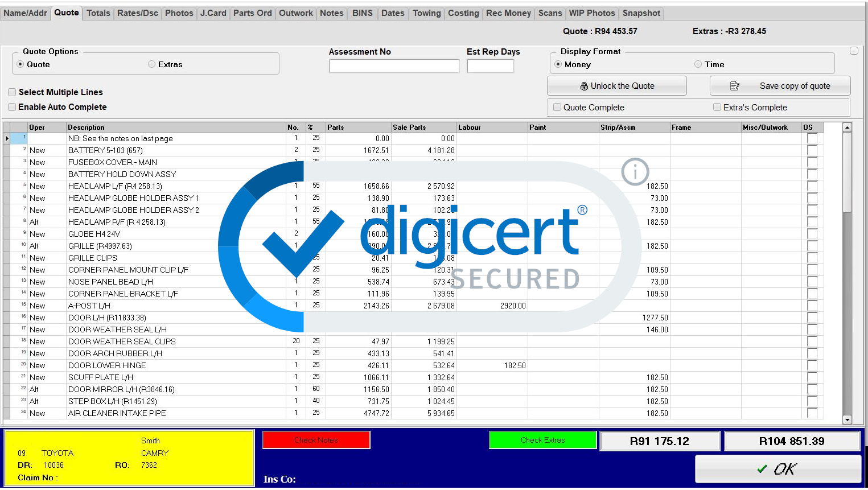The height and width of the screenshot is (490, 868).
Task: Open the Towing tab
Action: [427, 13]
